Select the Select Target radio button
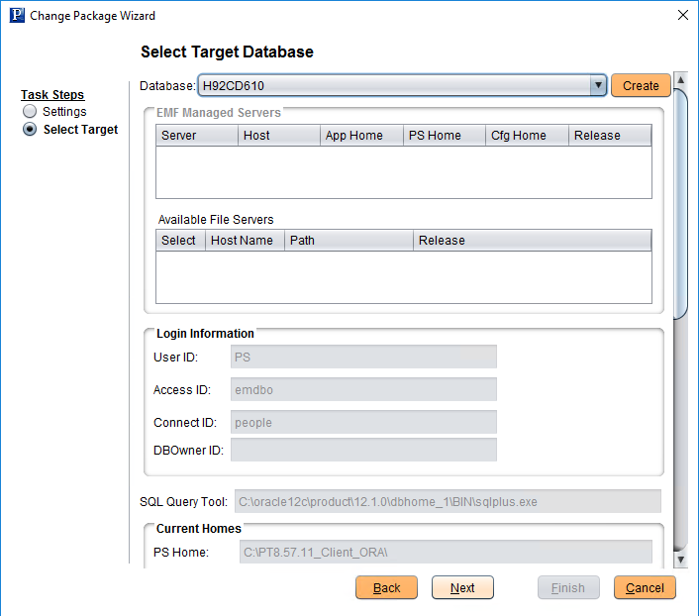Image resolution: width=699 pixels, height=616 pixels. point(30,130)
